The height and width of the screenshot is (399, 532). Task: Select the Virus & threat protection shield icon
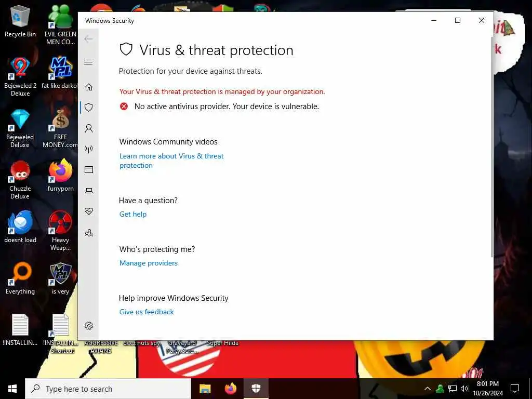coord(88,108)
